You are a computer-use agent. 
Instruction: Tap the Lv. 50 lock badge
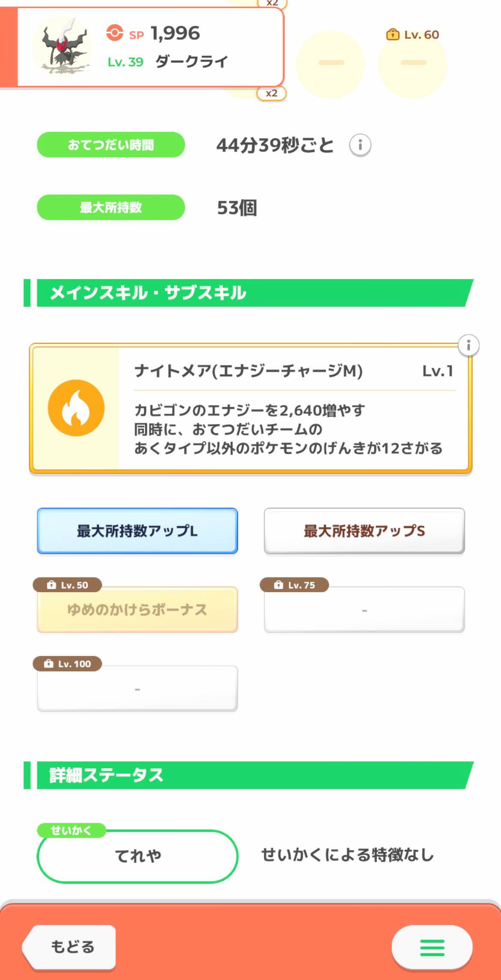click(x=68, y=585)
